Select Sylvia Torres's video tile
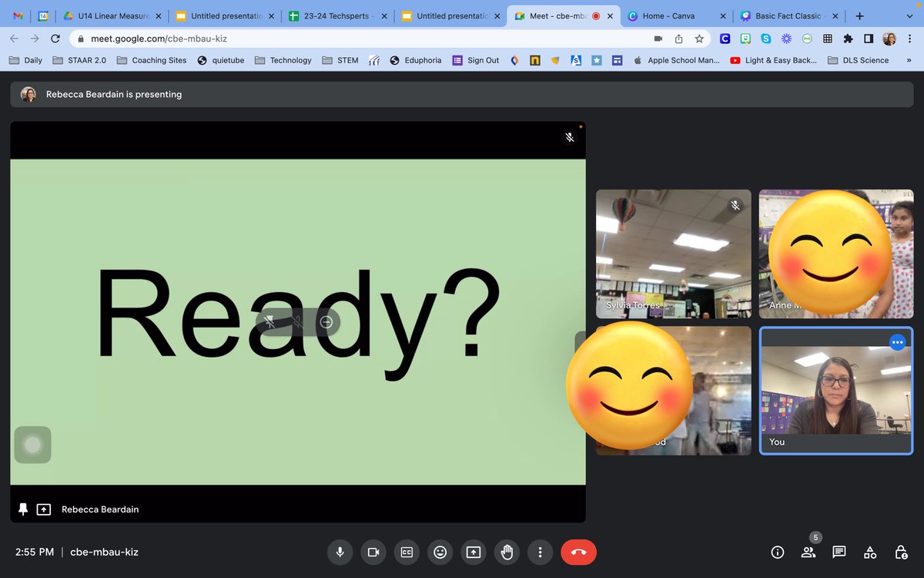The width and height of the screenshot is (924, 578). coord(674,254)
